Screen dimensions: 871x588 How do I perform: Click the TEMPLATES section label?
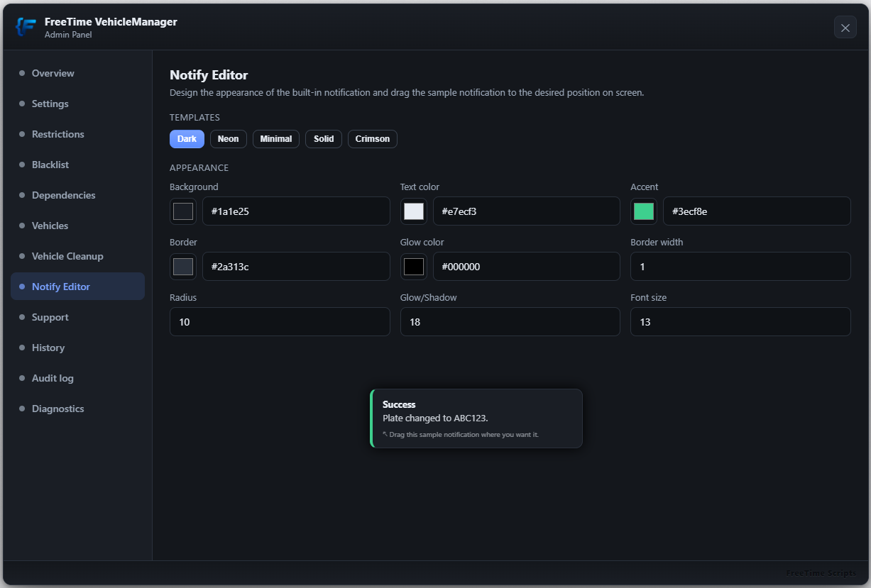[x=195, y=118]
